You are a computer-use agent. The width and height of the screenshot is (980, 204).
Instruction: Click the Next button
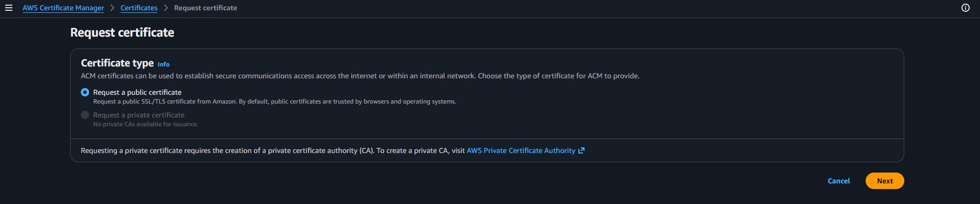(885, 181)
